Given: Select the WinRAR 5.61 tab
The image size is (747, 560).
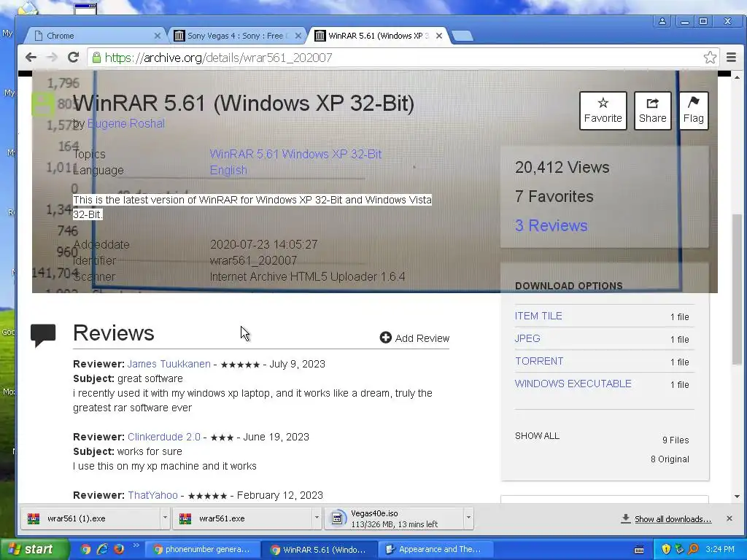Looking at the screenshot, I should [378, 36].
